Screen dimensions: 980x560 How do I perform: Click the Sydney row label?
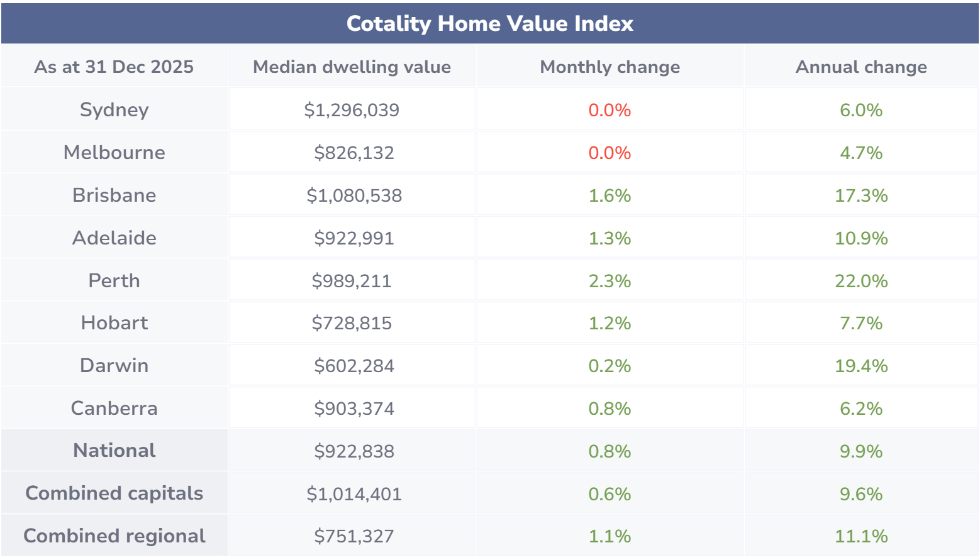click(114, 110)
